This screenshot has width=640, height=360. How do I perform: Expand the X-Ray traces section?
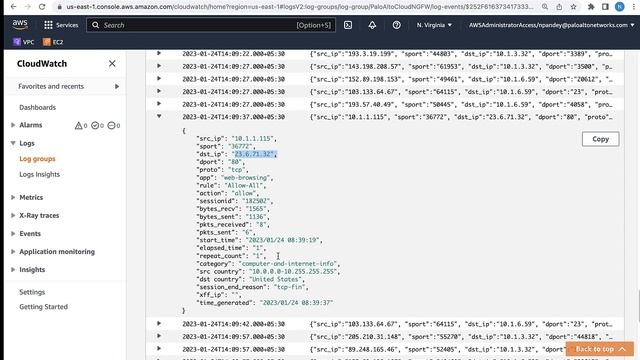click(13, 215)
